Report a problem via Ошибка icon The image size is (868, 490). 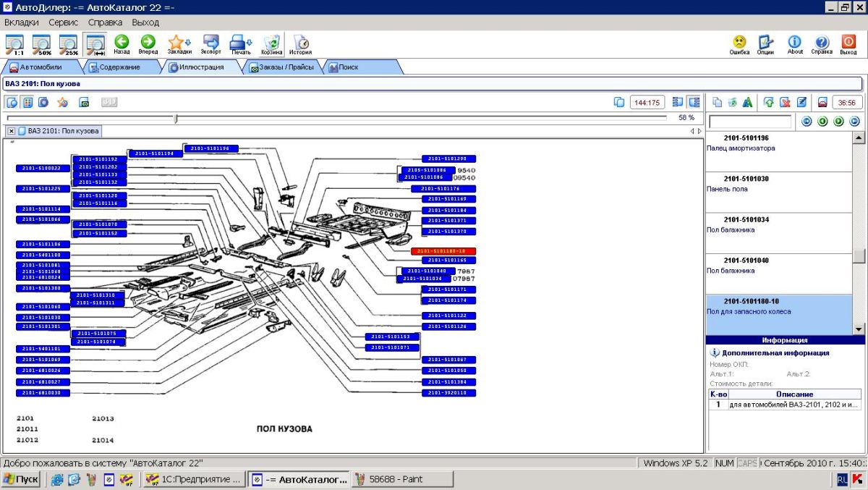[739, 44]
